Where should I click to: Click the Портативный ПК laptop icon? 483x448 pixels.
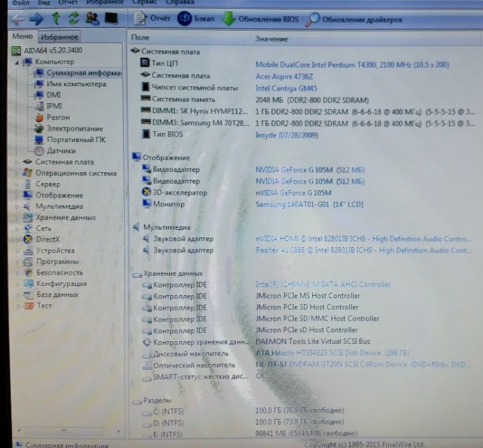click(39, 140)
